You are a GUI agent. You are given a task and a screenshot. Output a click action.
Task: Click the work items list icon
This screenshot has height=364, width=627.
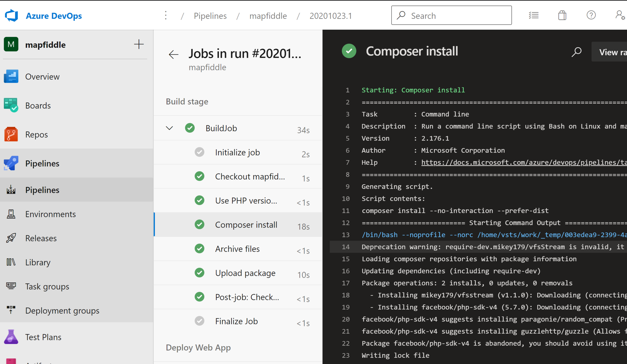click(x=533, y=15)
